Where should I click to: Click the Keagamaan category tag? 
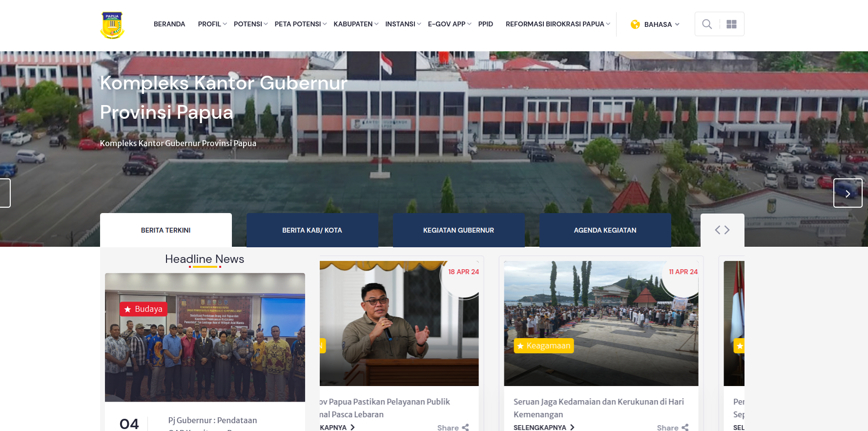(543, 345)
